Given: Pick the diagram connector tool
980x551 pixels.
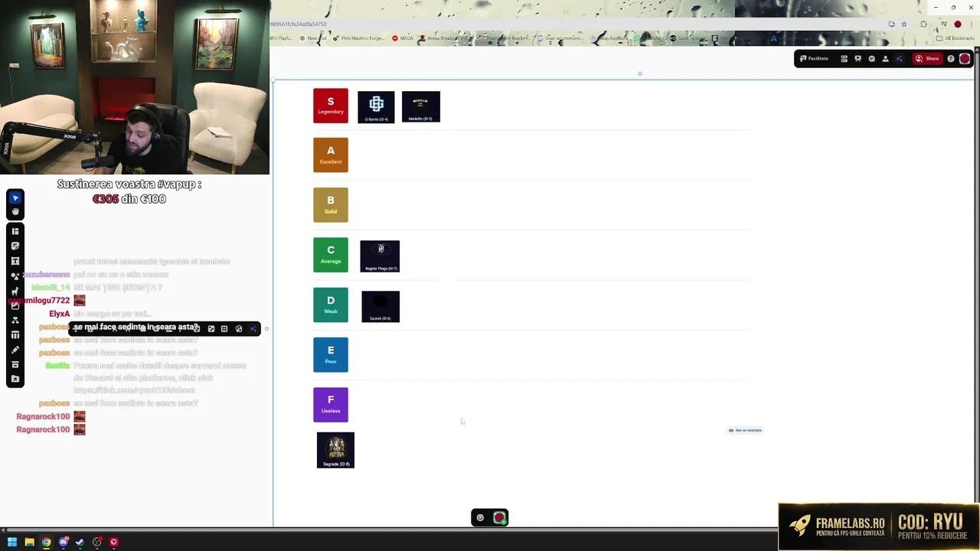Looking at the screenshot, I should click(x=15, y=320).
